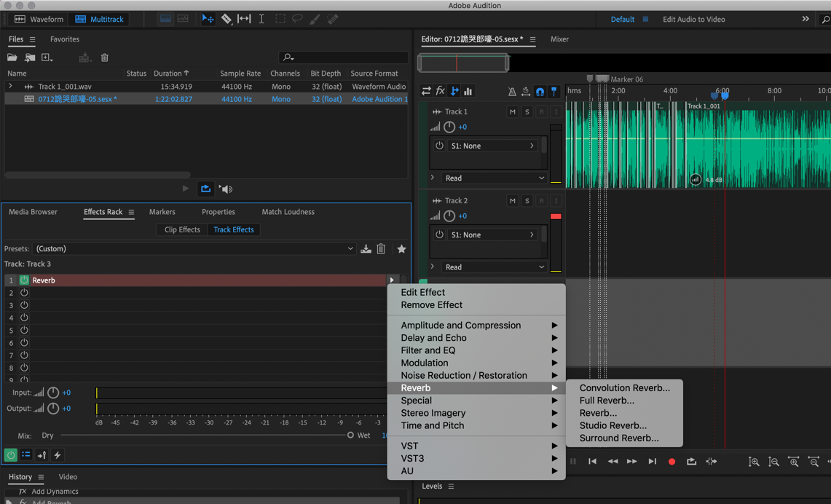Click the pre-render track icon beside lightning bolt
Screen dimensions: 831x504
[x=42, y=454]
